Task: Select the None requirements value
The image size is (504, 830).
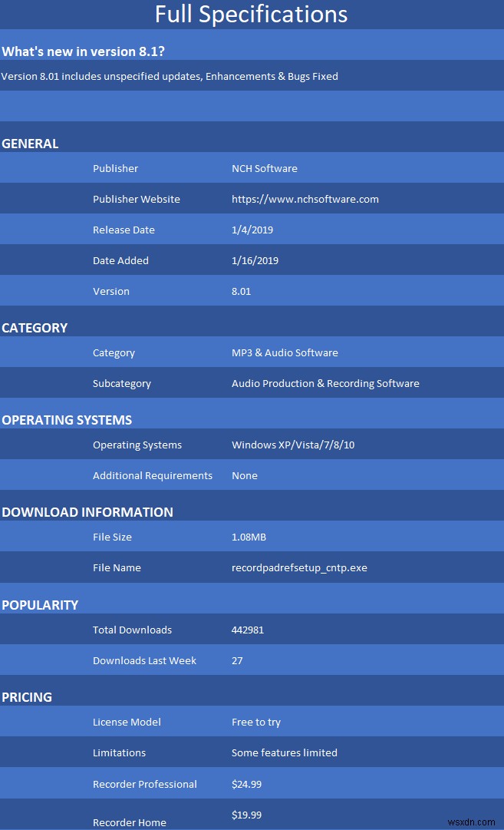Action: coord(245,475)
